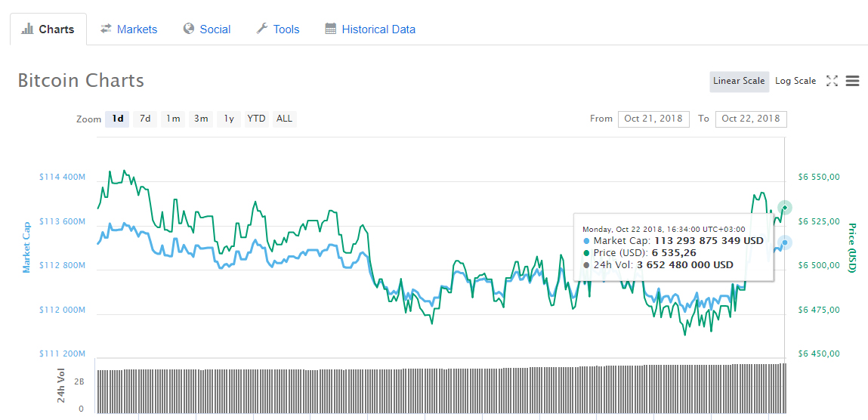Click the Market Cap axis label
868x420 pixels.
pos(26,247)
